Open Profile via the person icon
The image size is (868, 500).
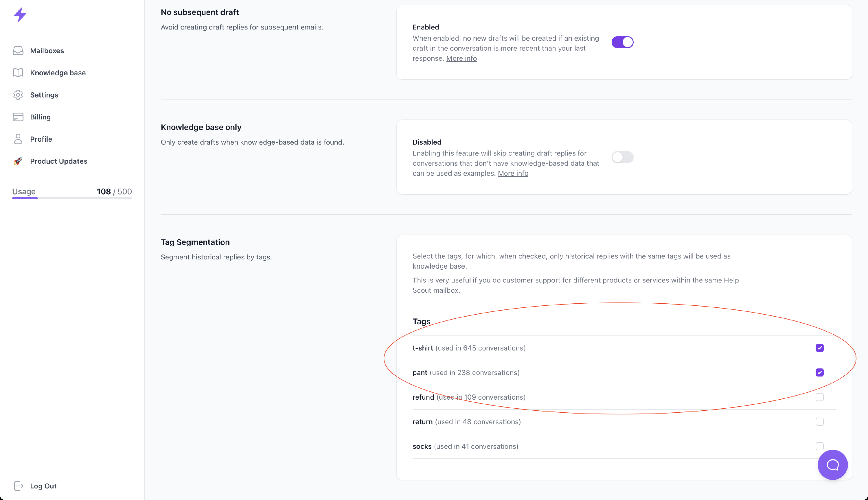click(x=18, y=139)
